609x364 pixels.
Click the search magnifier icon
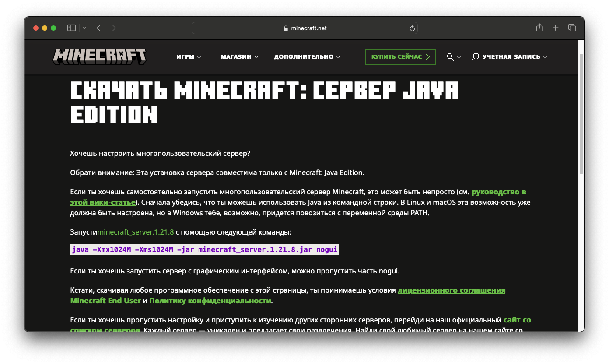point(450,57)
